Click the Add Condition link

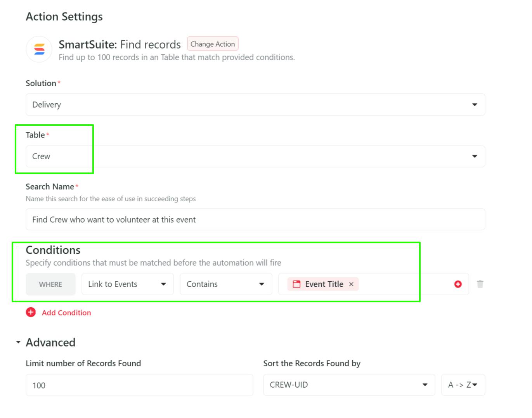coord(66,313)
